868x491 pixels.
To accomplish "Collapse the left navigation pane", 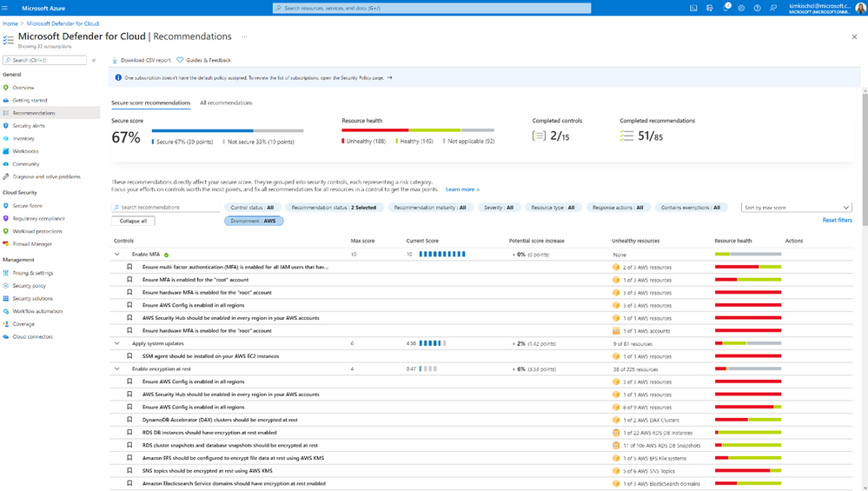I will click(94, 60).
